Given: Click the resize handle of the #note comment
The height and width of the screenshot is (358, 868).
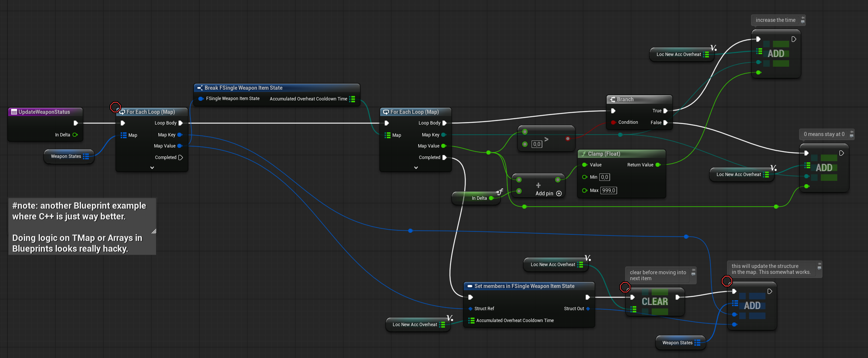Looking at the screenshot, I should coord(154,231).
